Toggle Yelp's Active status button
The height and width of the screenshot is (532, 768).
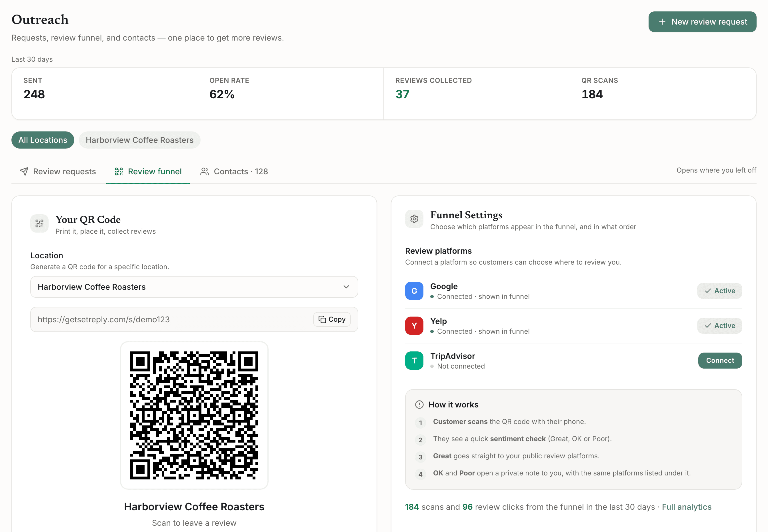tap(719, 326)
